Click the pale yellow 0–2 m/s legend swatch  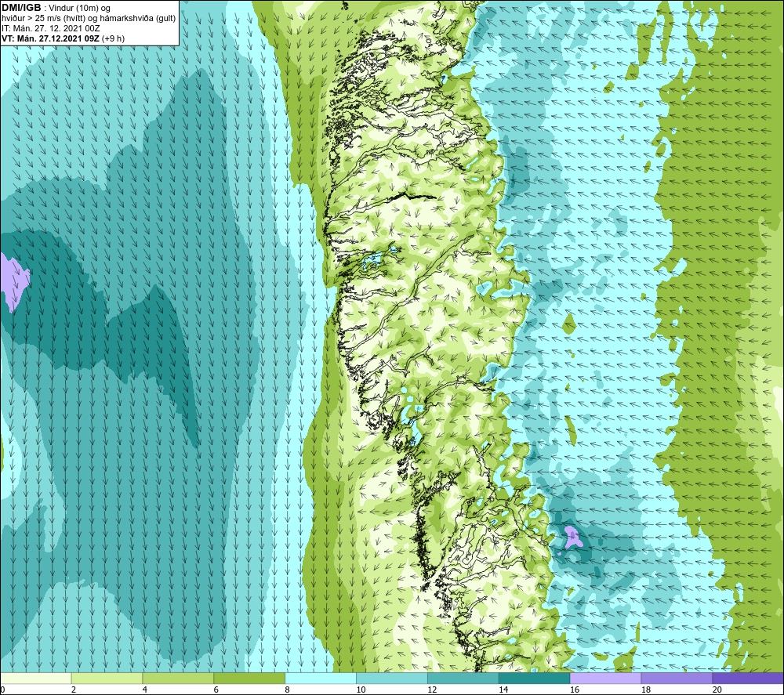tap(36, 678)
